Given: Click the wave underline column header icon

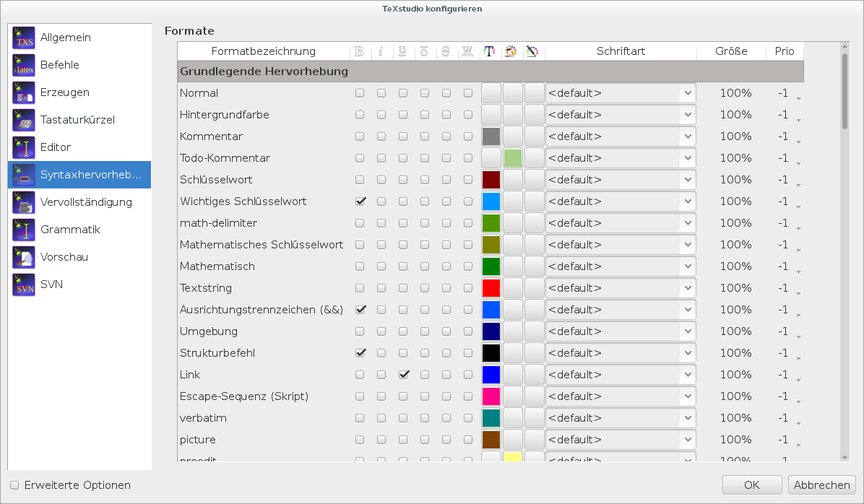Looking at the screenshot, I should click(467, 51).
